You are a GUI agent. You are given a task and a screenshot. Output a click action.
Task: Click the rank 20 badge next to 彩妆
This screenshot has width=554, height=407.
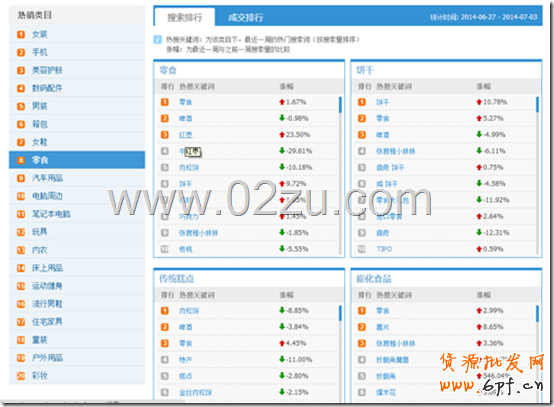[x=21, y=376]
